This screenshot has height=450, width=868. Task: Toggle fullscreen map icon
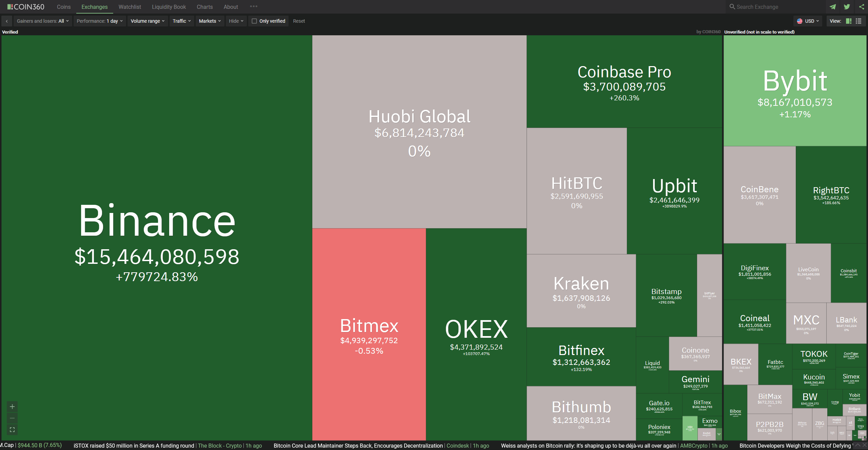click(x=12, y=430)
